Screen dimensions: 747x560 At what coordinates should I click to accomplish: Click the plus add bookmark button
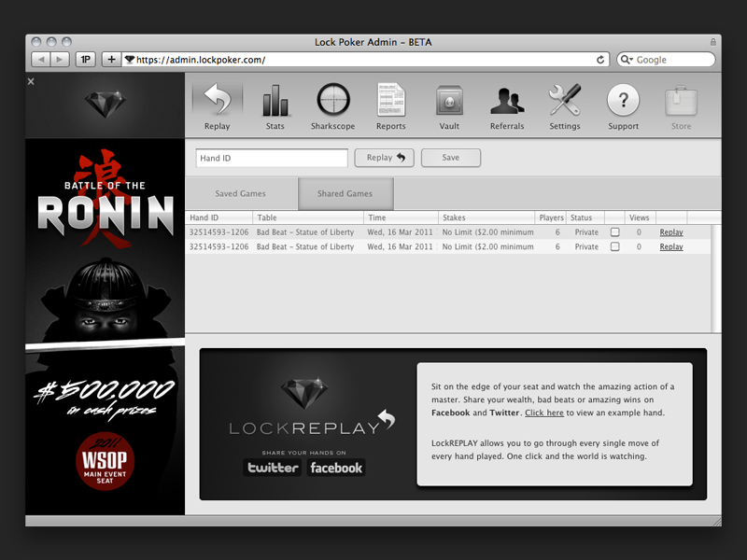point(111,60)
